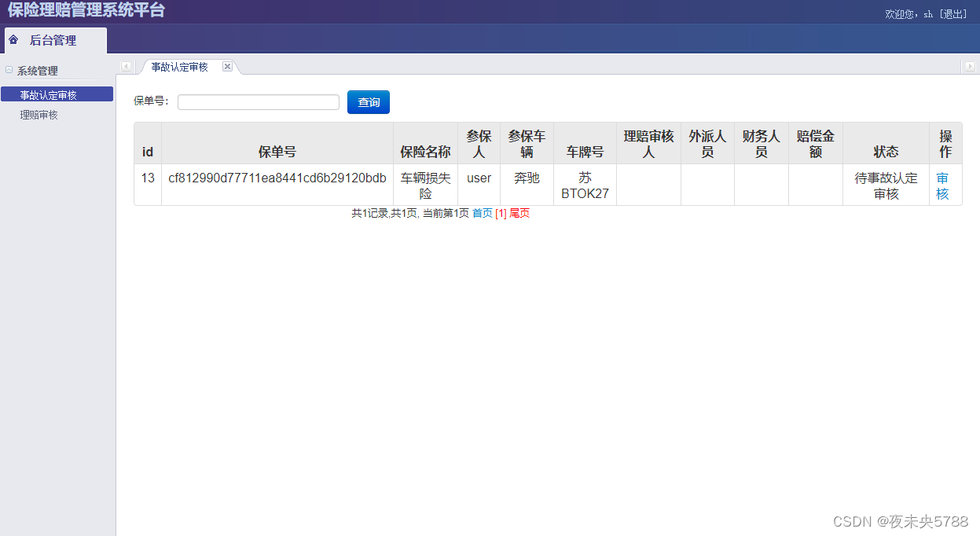Click the 保险理赔管理系统平台 title
The image size is (980, 536).
[86, 10]
